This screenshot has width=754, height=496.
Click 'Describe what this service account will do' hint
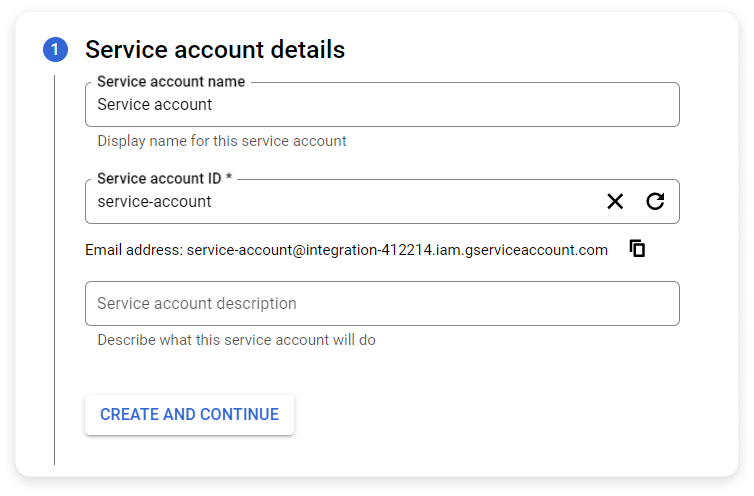point(237,340)
